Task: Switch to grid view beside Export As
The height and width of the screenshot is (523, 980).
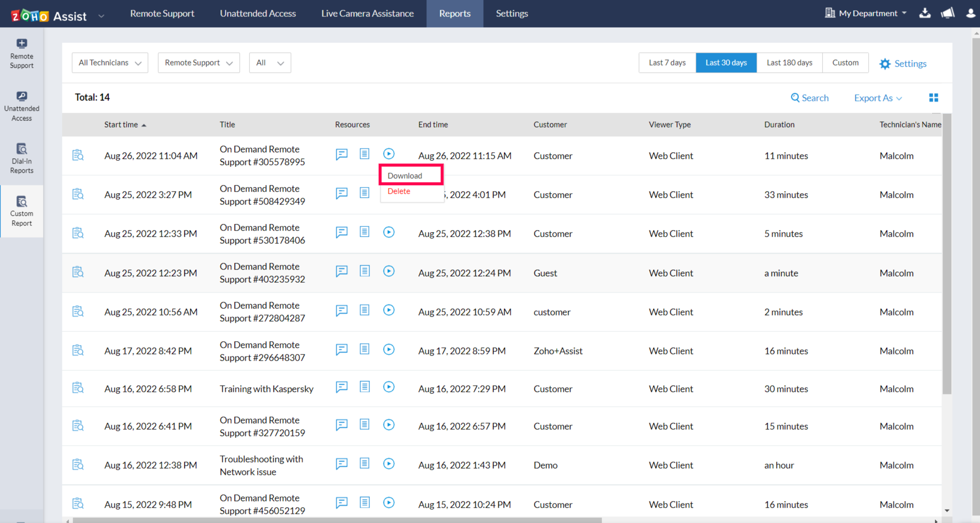Action: tap(933, 97)
